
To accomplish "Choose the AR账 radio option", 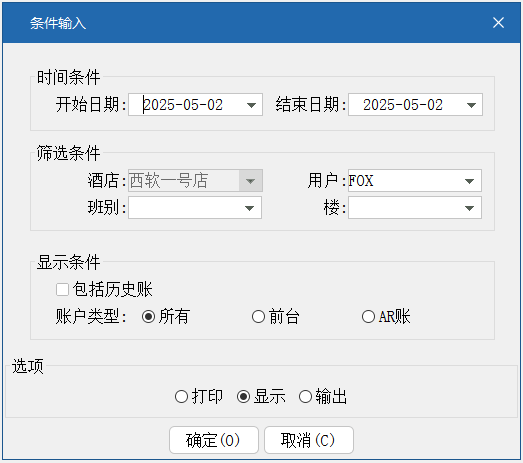I will (x=368, y=316).
